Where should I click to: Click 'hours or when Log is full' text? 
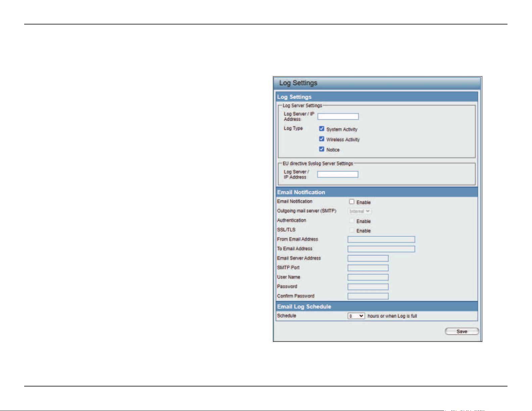pyautogui.click(x=392, y=316)
